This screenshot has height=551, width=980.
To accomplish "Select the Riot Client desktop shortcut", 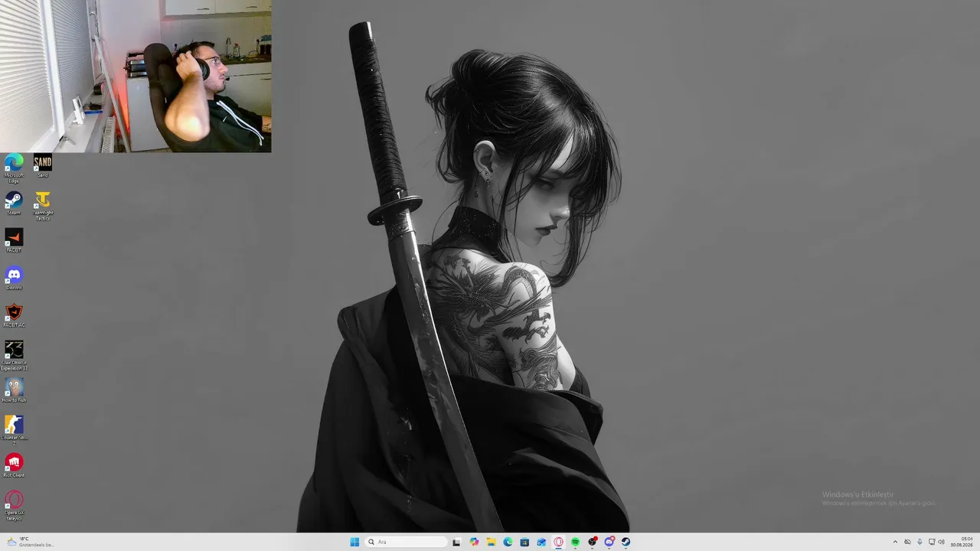I will click(x=14, y=465).
